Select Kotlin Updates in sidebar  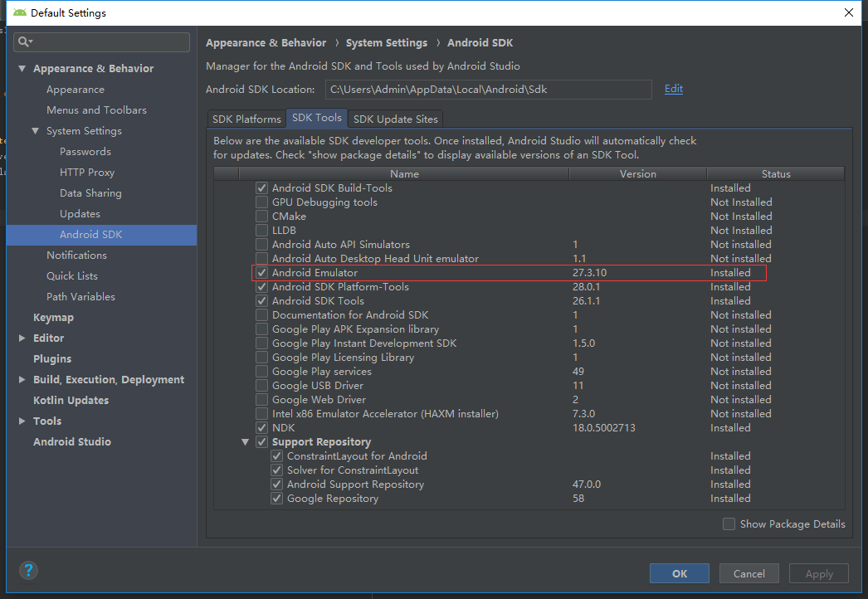point(71,400)
